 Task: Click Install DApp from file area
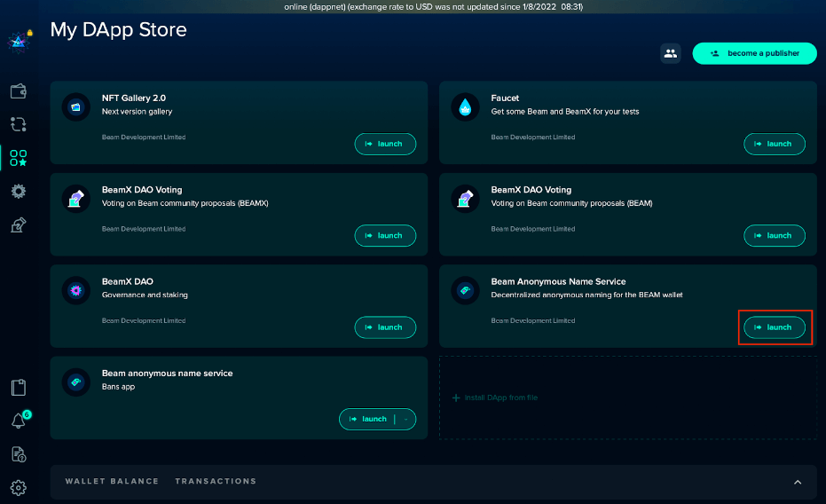495,398
